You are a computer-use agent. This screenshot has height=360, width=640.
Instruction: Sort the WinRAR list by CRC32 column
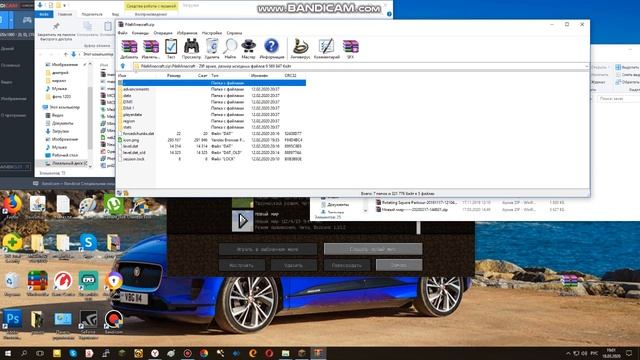tap(290, 76)
